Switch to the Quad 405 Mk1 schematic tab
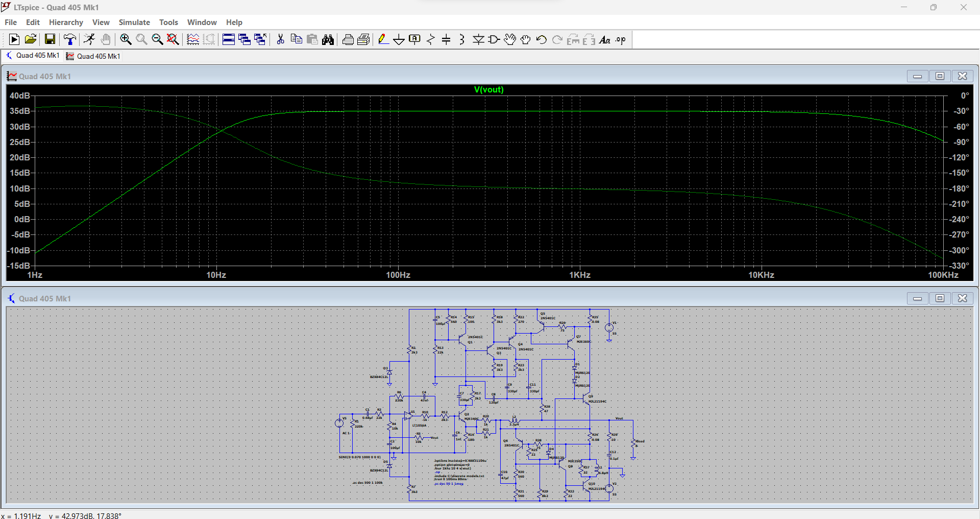The width and height of the screenshot is (980, 519). click(33, 56)
